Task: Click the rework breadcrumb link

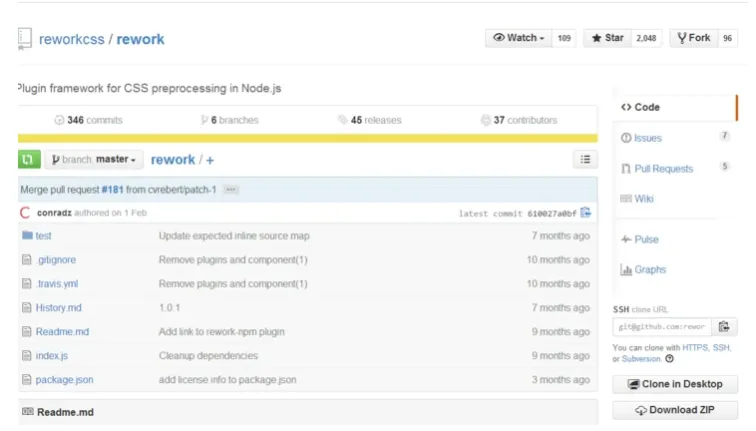Action: pyautogui.click(x=173, y=160)
